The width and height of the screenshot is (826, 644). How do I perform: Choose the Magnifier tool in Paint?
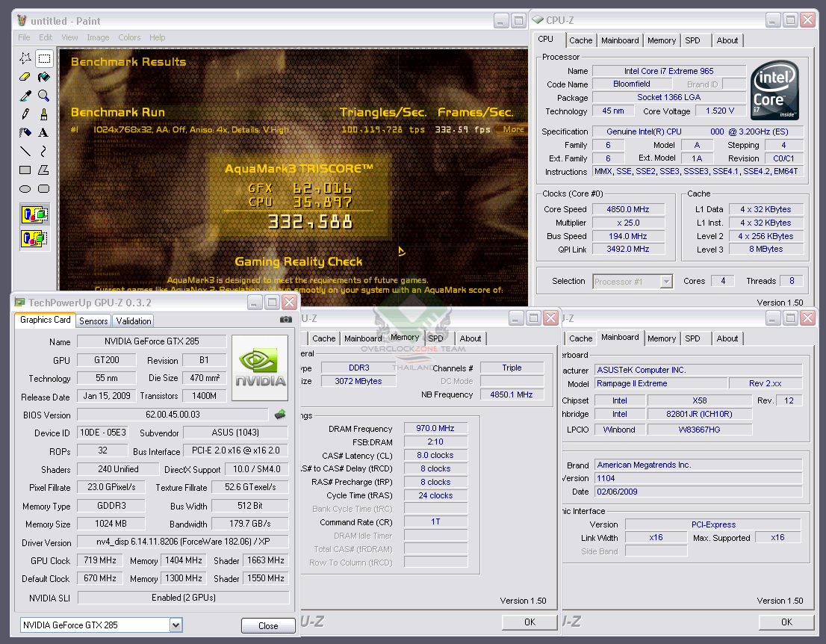44,96
